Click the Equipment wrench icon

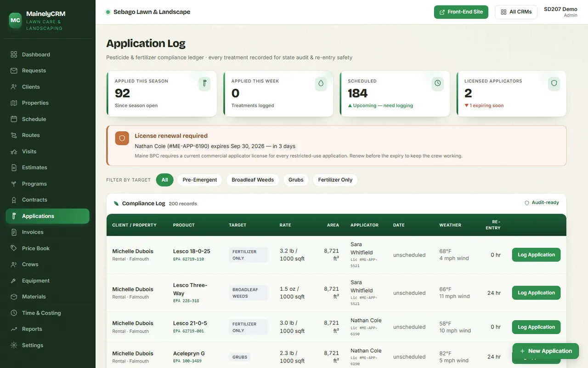pyautogui.click(x=14, y=281)
